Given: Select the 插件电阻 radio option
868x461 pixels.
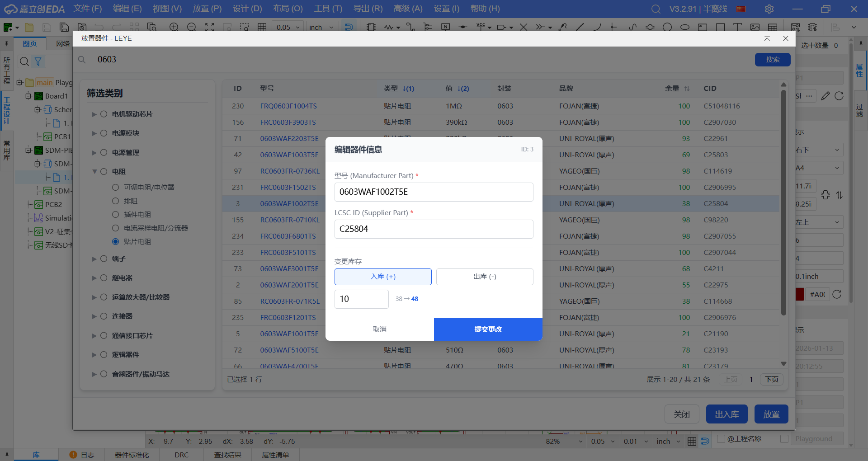Looking at the screenshot, I should tap(115, 215).
